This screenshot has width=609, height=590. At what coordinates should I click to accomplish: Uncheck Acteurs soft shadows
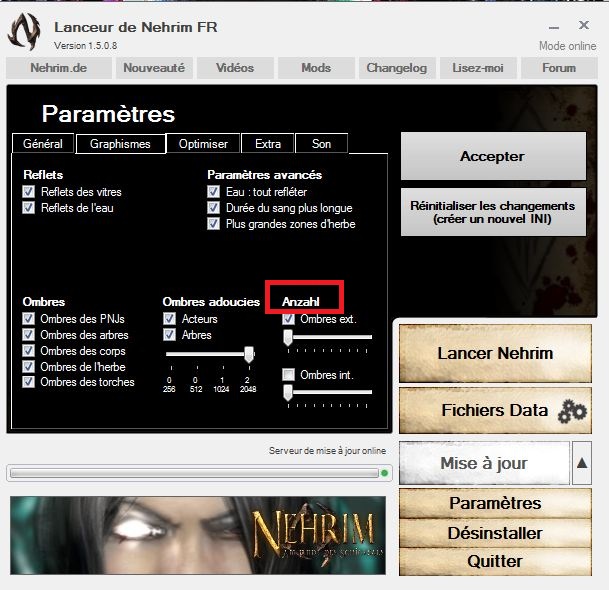(169, 318)
